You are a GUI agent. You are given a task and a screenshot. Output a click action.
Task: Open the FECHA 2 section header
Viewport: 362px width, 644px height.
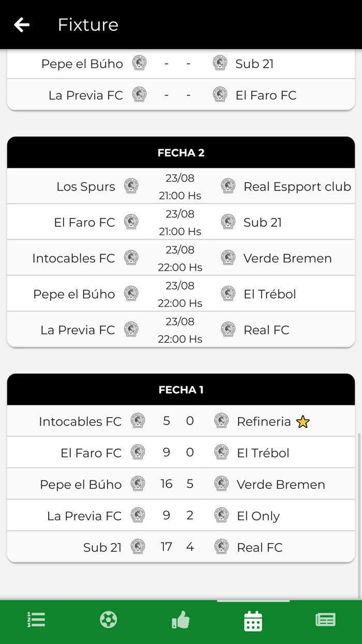(181, 153)
